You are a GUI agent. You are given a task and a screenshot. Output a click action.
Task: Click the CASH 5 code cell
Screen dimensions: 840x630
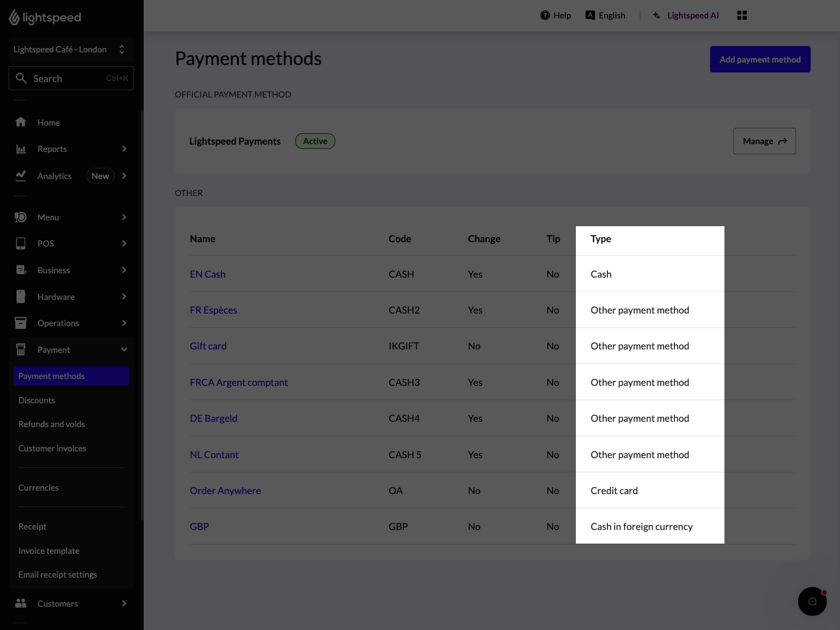[x=405, y=455]
